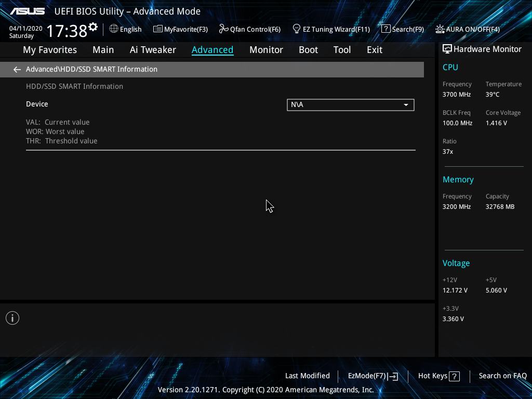Click Qfan Control(F6) label
Screen dimensions: 532x399
coord(255,29)
